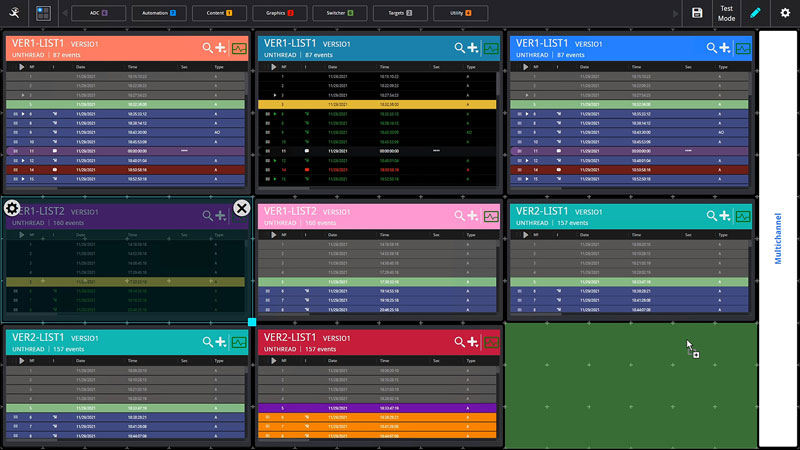Select purple row 5 in red VER2-LIST1 panel
Viewport: 800px width, 450px height.
[x=377, y=408]
